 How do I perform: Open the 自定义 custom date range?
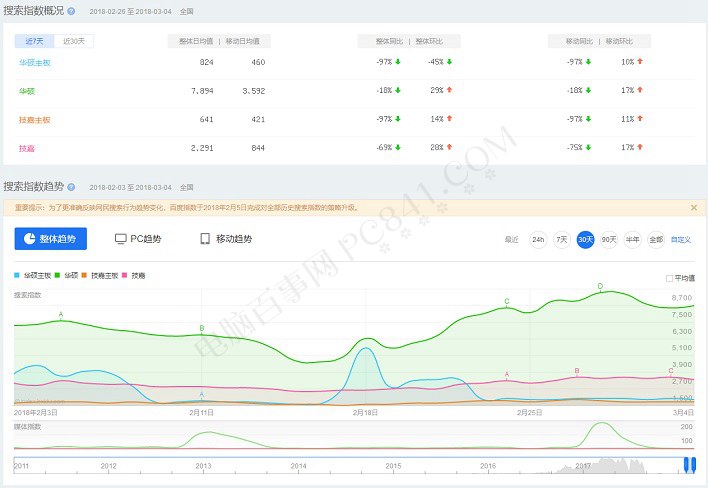681,240
